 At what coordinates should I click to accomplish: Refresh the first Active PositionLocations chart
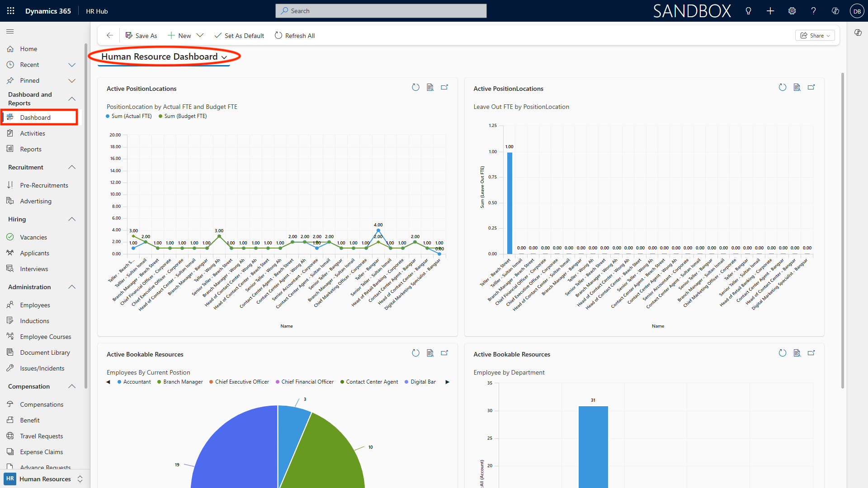click(415, 88)
